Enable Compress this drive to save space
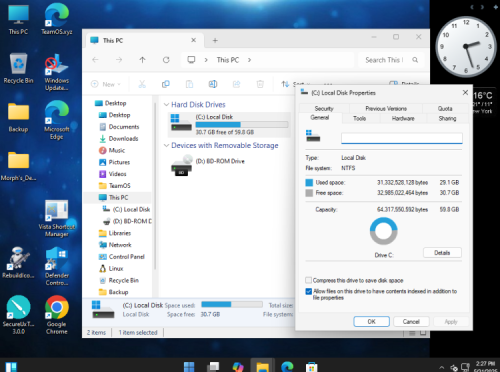 [309, 280]
